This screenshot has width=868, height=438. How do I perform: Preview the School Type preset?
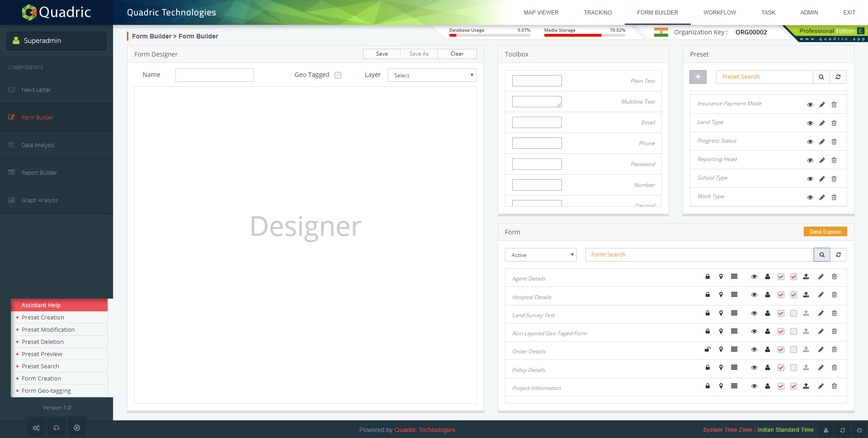coord(810,179)
